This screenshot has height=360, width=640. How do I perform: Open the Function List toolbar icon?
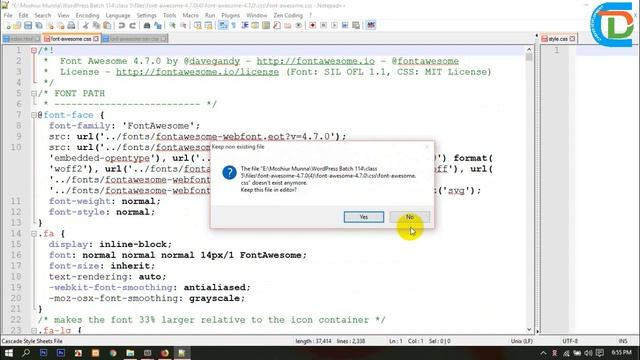(x=276, y=25)
